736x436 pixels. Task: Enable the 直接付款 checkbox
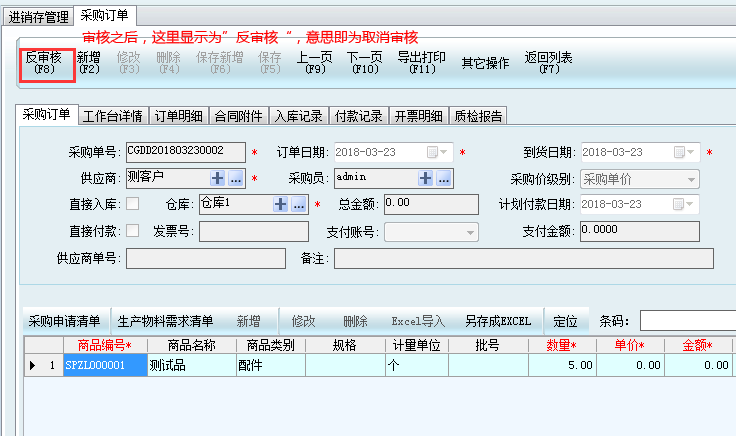(x=133, y=231)
